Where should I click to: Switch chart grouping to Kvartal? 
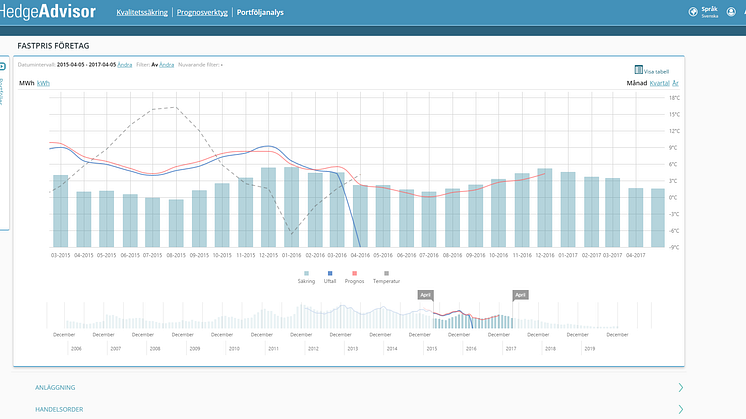click(x=659, y=83)
